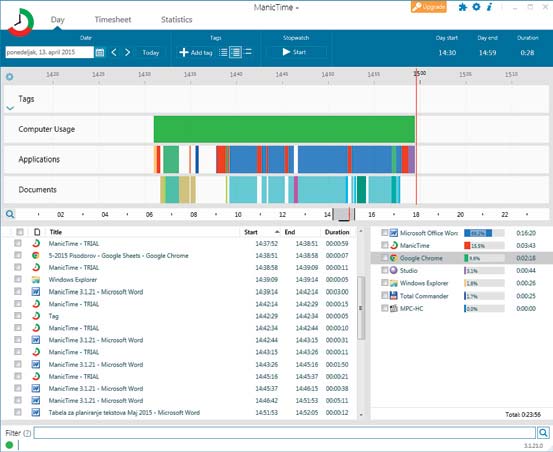Switch to the Timesheet tab

pos(113,19)
